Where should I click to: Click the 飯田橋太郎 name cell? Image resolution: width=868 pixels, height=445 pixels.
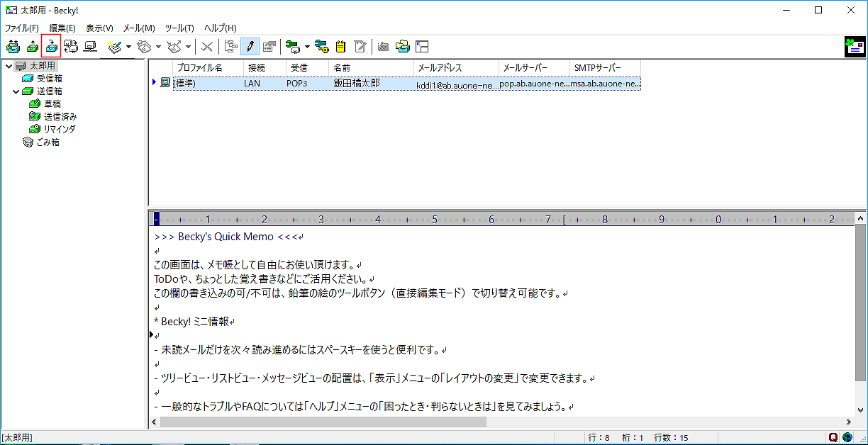point(357,83)
